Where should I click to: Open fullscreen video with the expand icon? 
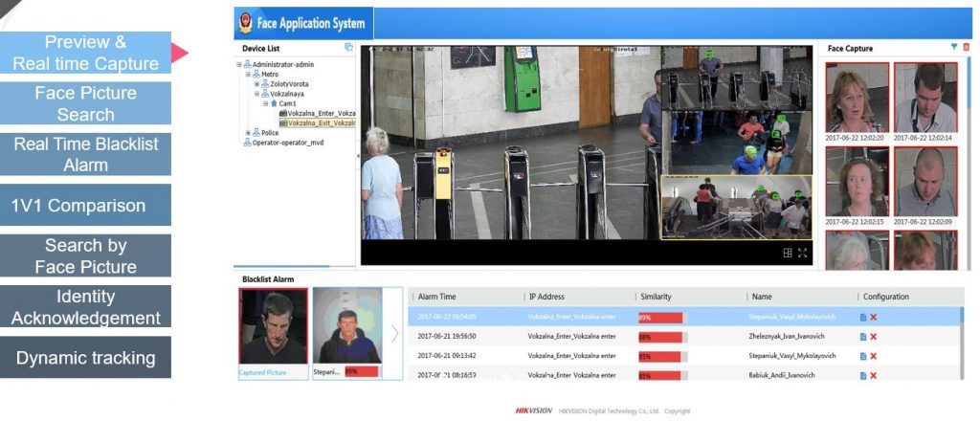pyautogui.click(x=803, y=253)
